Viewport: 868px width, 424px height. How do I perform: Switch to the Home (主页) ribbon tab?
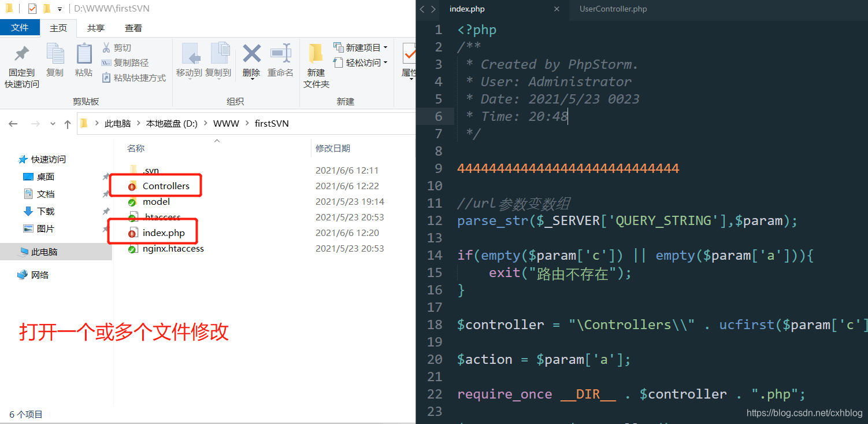click(58, 28)
